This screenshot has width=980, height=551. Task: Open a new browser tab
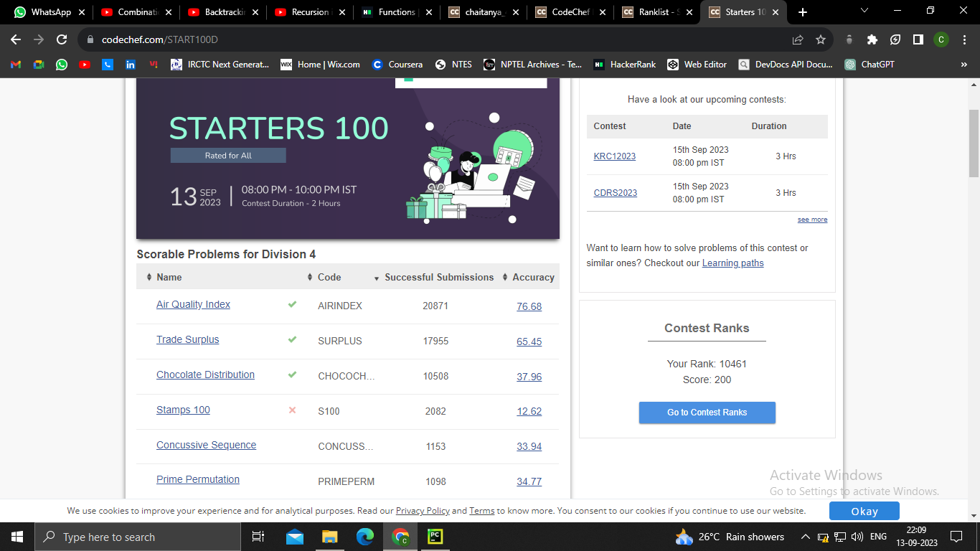(x=802, y=12)
